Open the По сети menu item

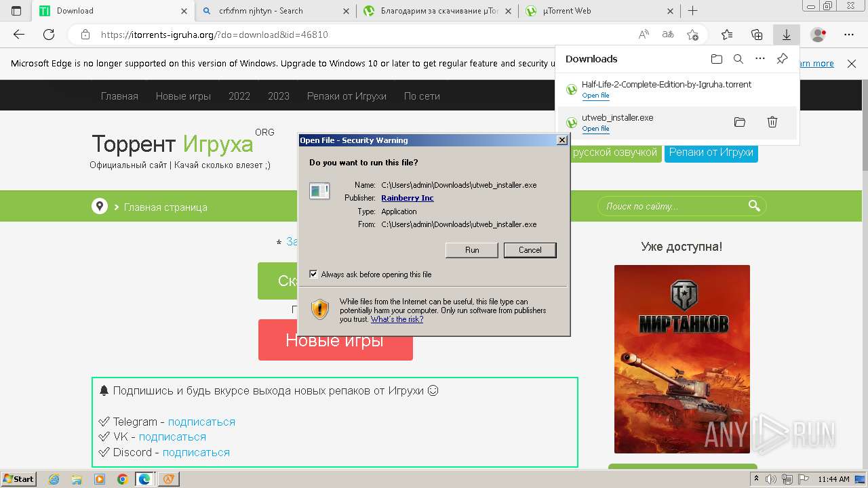click(422, 96)
